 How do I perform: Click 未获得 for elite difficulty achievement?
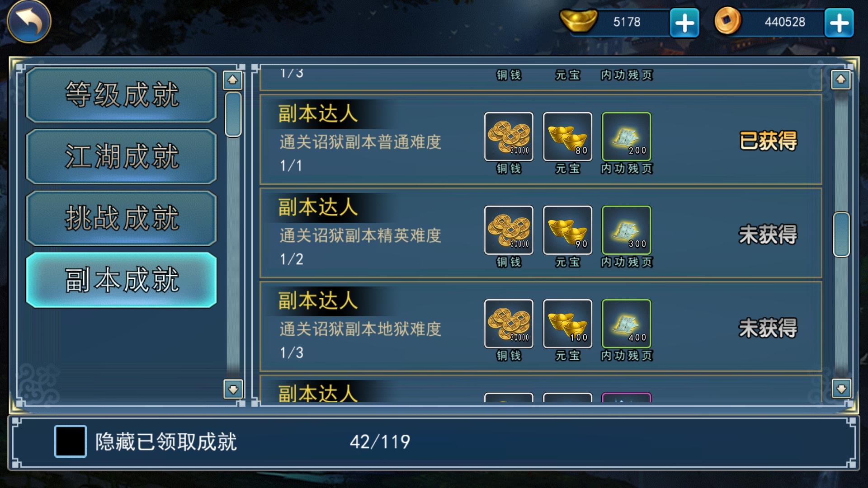[768, 234]
